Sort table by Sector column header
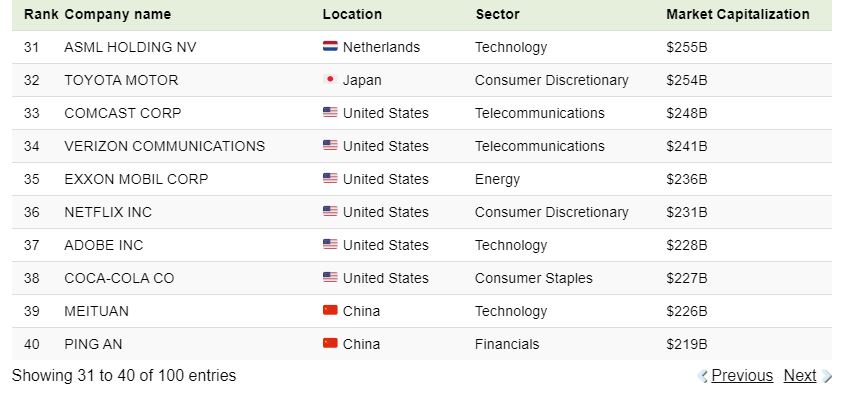This screenshot has width=850, height=406. (498, 15)
